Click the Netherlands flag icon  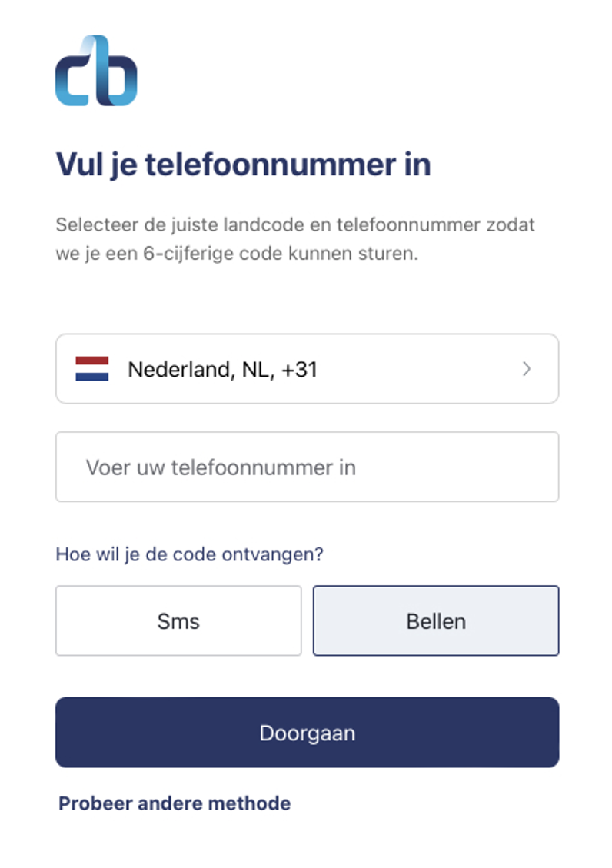pyautogui.click(x=91, y=369)
